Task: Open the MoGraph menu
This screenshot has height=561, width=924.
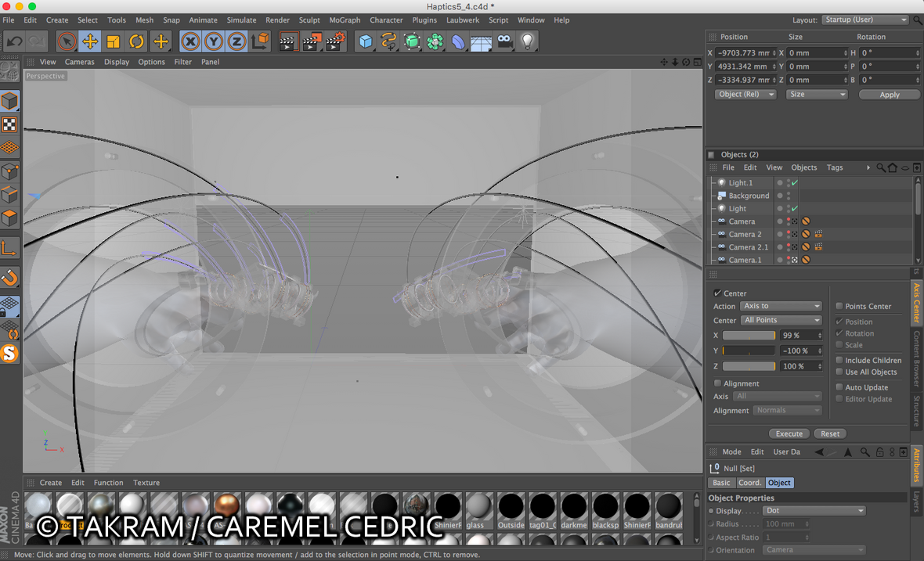Action: click(345, 20)
